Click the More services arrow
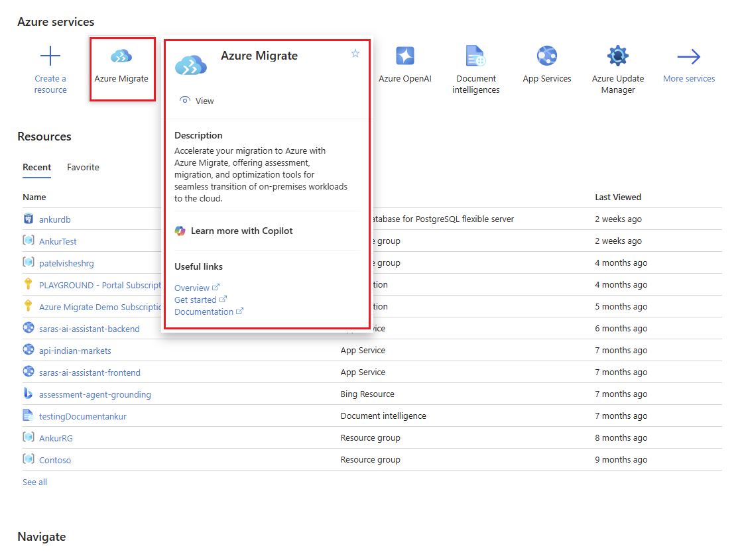Image resolution: width=742 pixels, height=560 pixels. click(688, 56)
